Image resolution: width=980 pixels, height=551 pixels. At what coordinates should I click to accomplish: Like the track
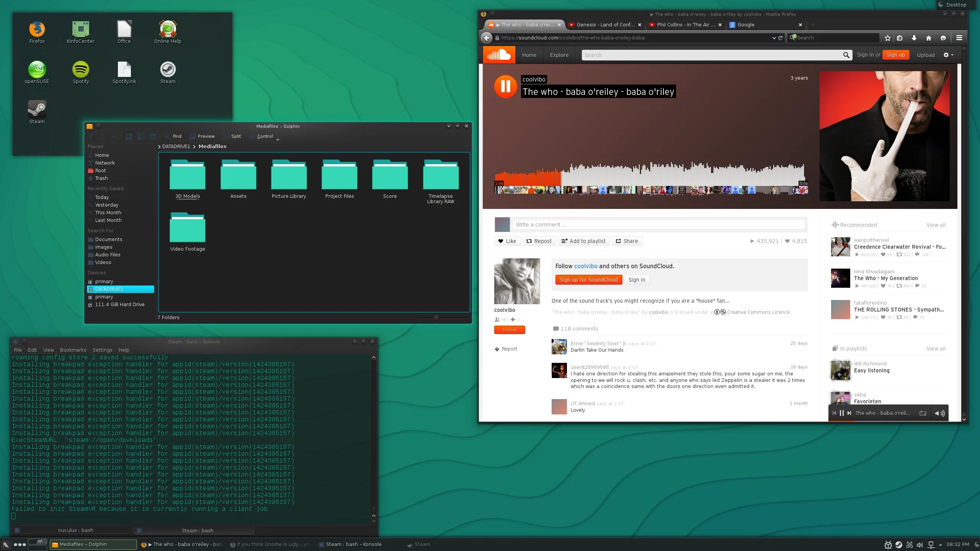click(507, 241)
